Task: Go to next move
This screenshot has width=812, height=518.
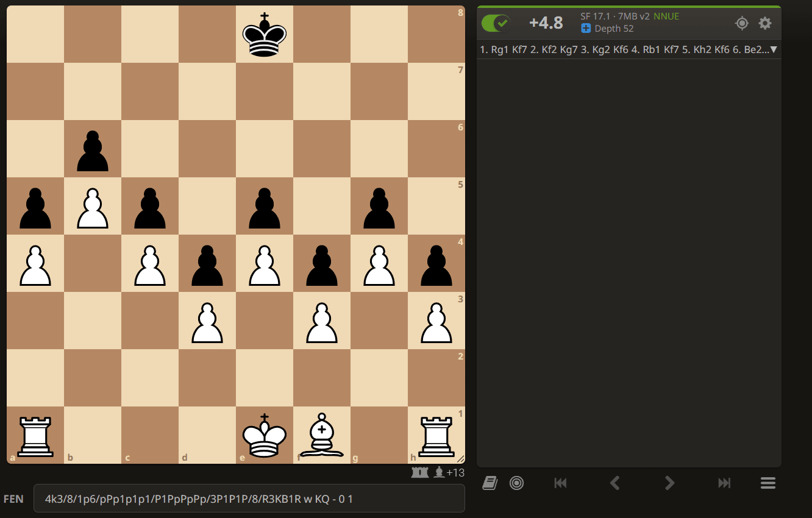Action: (x=669, y=483)
